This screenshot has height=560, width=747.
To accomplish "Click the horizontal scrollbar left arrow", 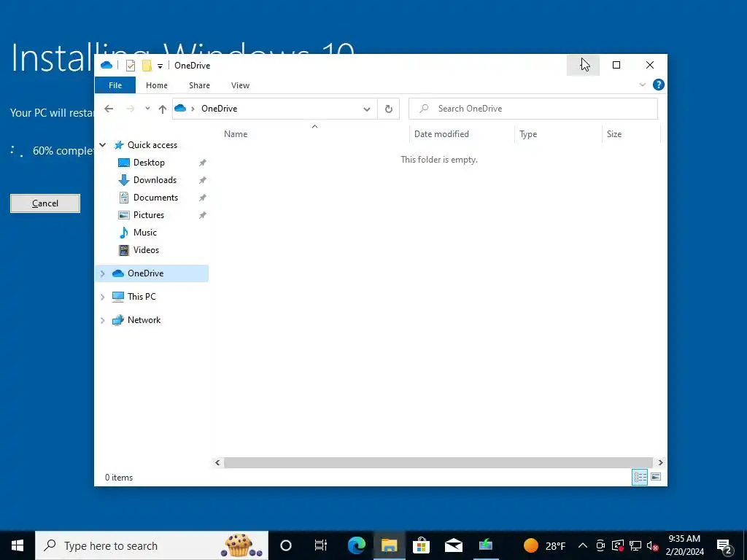I will [217, 462].
